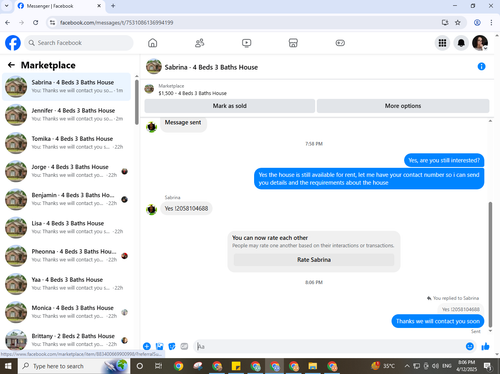
Task: Send a thumbs-up like
Action: click(x=485, y=346)
